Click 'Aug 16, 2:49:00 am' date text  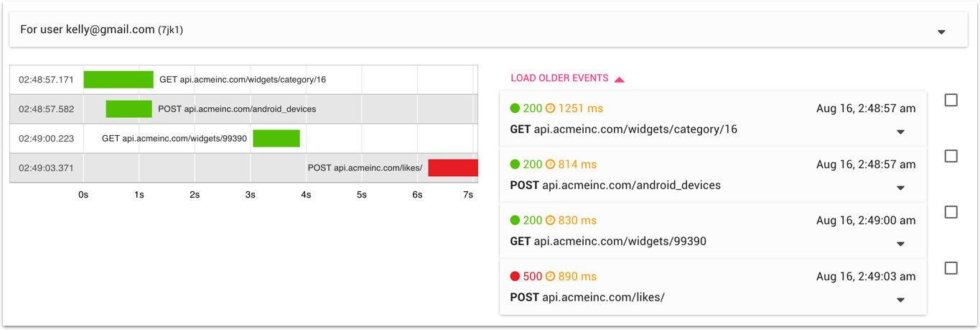pyautogui.click(x=866, y=221)
